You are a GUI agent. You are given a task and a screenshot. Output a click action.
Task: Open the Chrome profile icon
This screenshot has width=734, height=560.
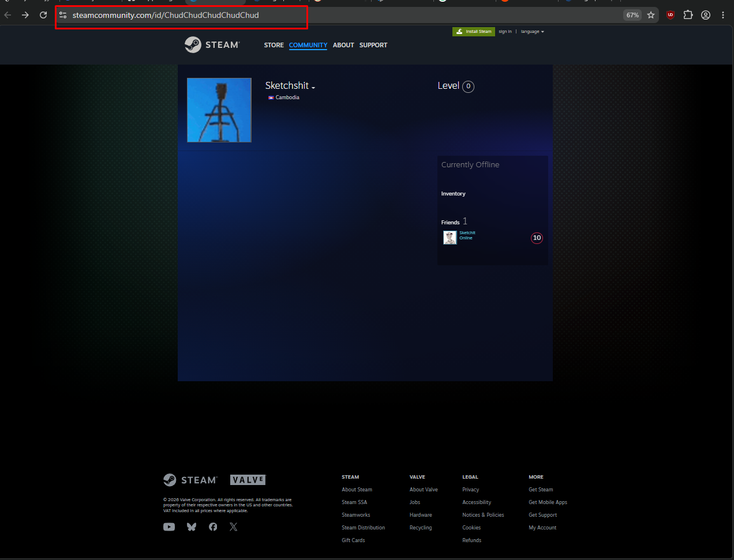coord(706,15)
